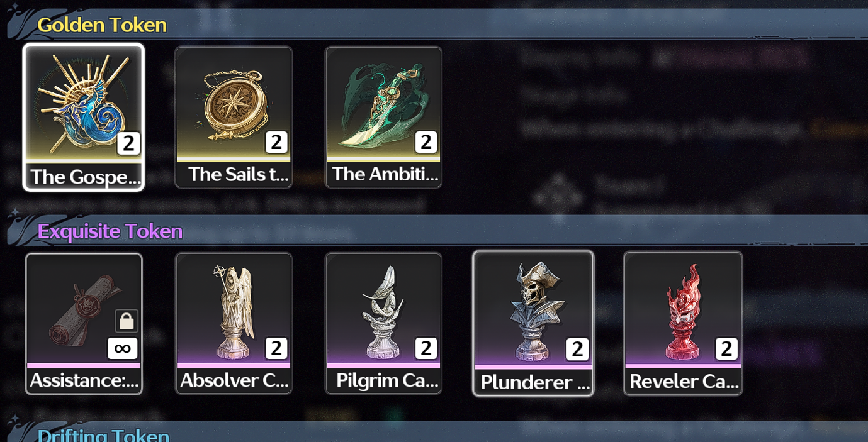Choose the Absolver angel chess piece
The height and width of the screenshot is (442, 868).
click(234, 324)
